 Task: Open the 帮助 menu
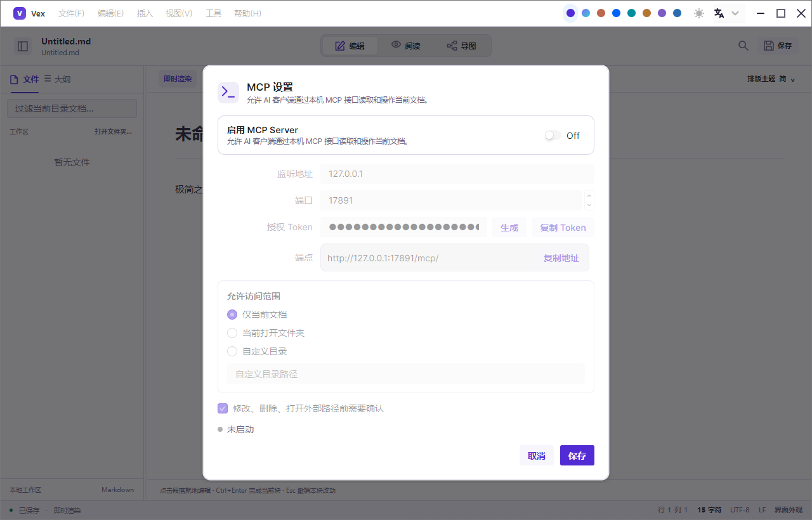[247, 13]
